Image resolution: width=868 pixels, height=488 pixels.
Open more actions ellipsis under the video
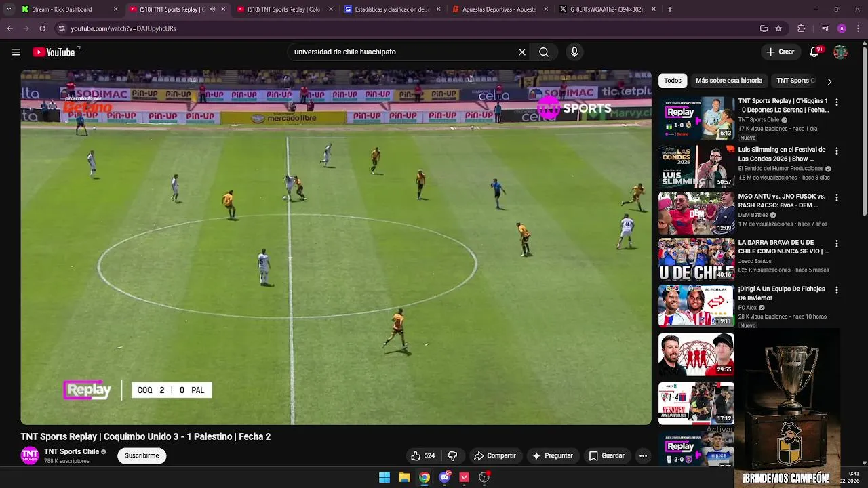point(643,456)
